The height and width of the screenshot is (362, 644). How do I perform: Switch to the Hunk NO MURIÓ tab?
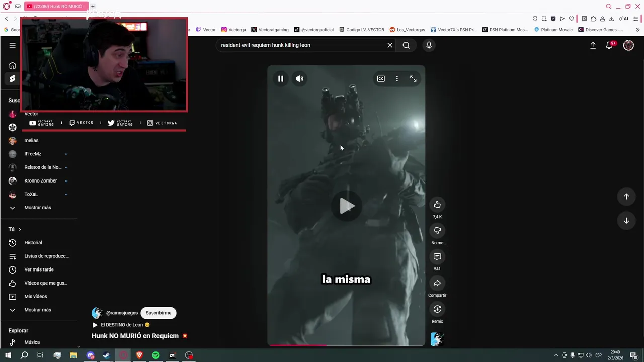click(55, 6)
